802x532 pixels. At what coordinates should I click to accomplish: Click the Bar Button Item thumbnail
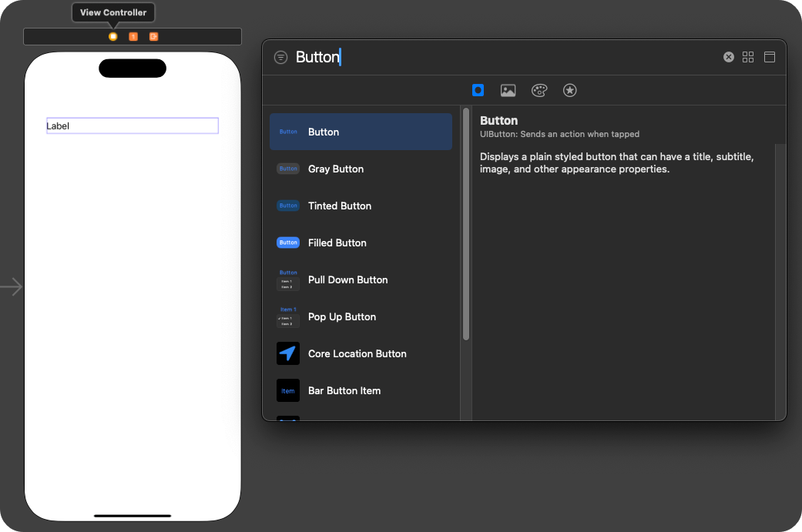pos(288,390)
